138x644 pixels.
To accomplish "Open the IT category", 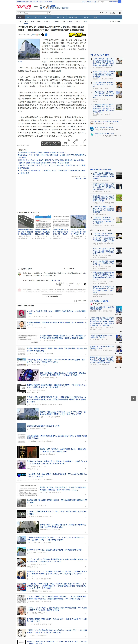I will point(64,21).
